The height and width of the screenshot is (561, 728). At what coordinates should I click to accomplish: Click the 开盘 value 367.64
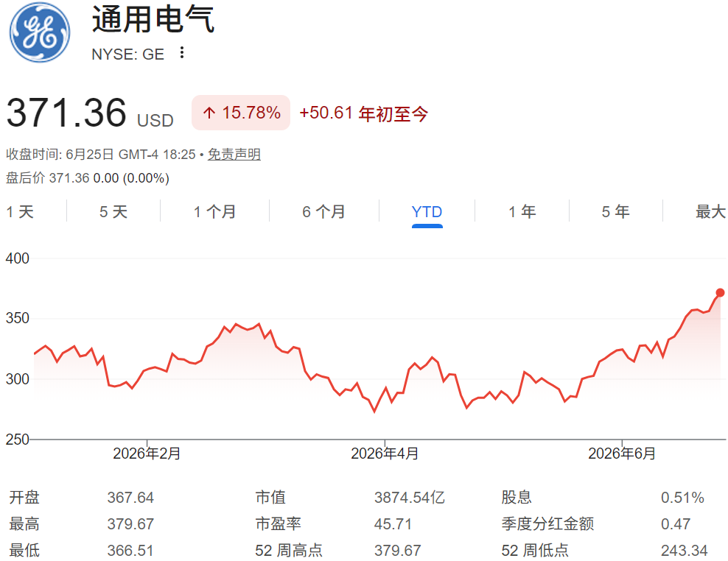[130, 498]
